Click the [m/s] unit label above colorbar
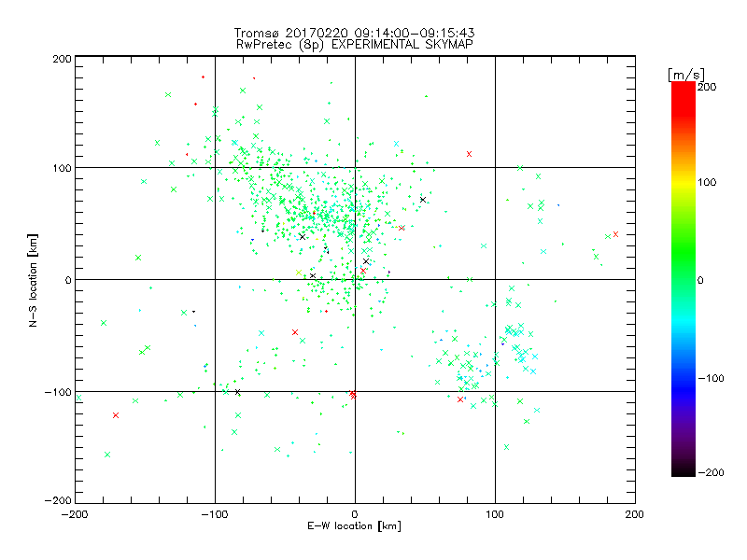The height and width of the screenshot is (560, 747). (x=686, y=75)
